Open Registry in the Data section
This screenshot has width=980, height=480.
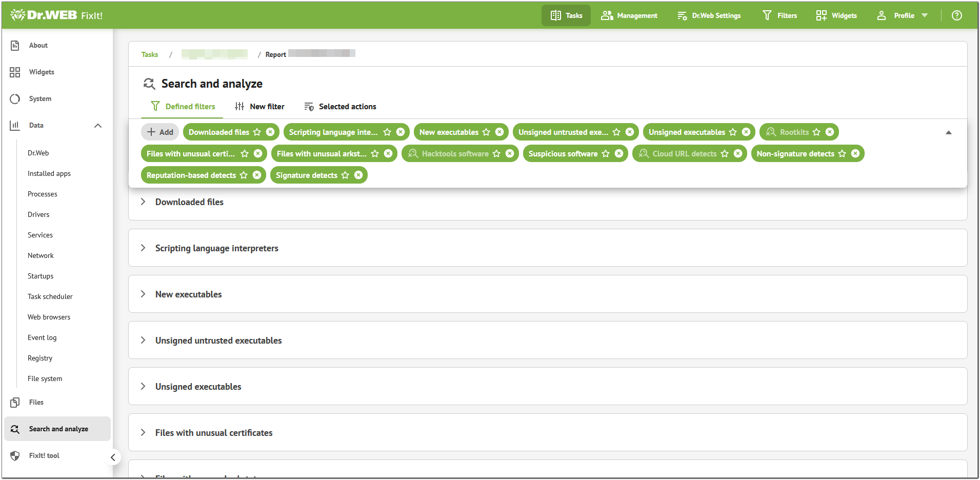click(x=40, y=358)
